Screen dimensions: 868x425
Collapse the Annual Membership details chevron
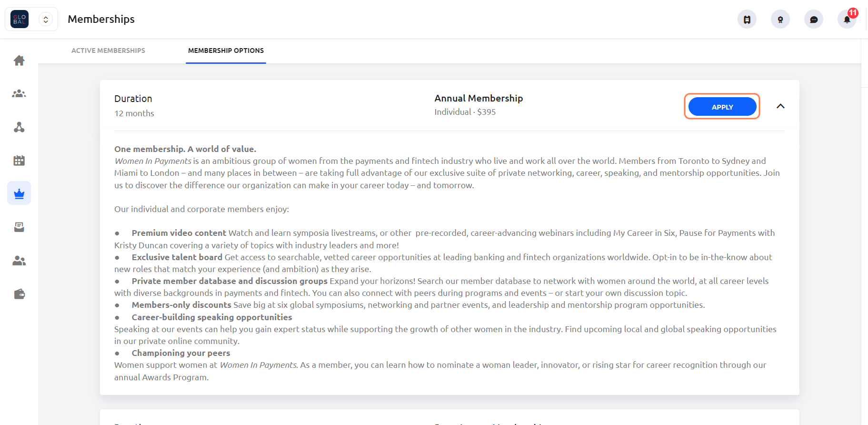(x=780, y=106)
